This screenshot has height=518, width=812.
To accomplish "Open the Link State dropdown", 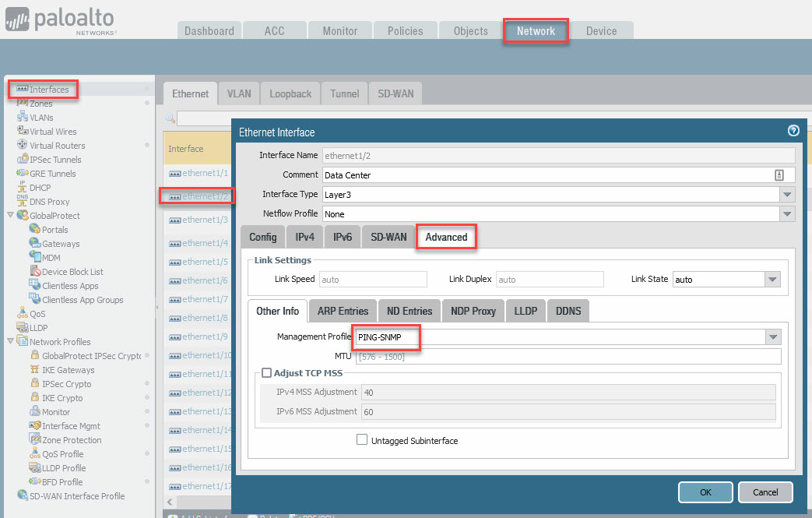I will pyautogui.click(x=772, y=280).
